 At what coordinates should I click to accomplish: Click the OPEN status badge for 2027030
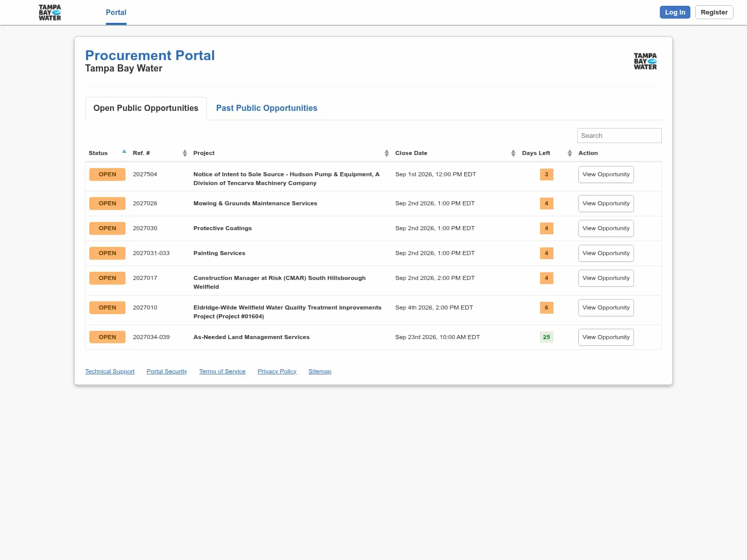(x=107, y=228)
